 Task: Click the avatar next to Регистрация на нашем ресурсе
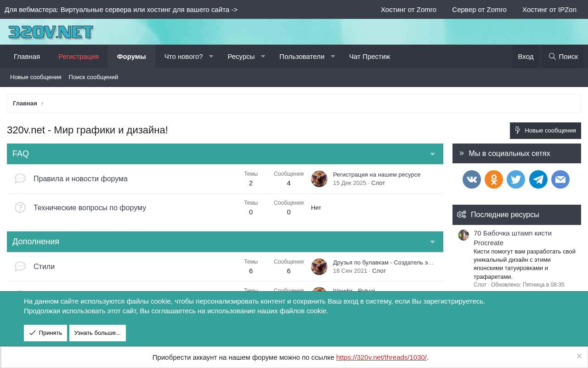pos(319,179)
